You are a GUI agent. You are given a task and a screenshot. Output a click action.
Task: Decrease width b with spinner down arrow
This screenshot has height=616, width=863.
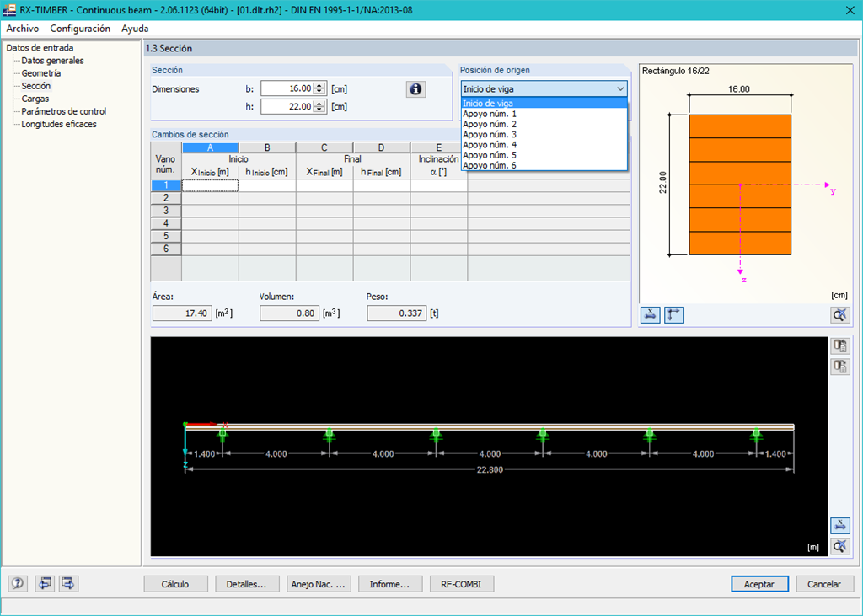tap(319, 92)
